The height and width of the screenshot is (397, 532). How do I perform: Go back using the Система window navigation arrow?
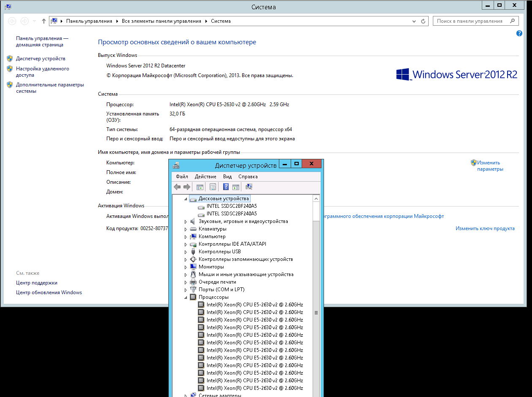(12, 21)
